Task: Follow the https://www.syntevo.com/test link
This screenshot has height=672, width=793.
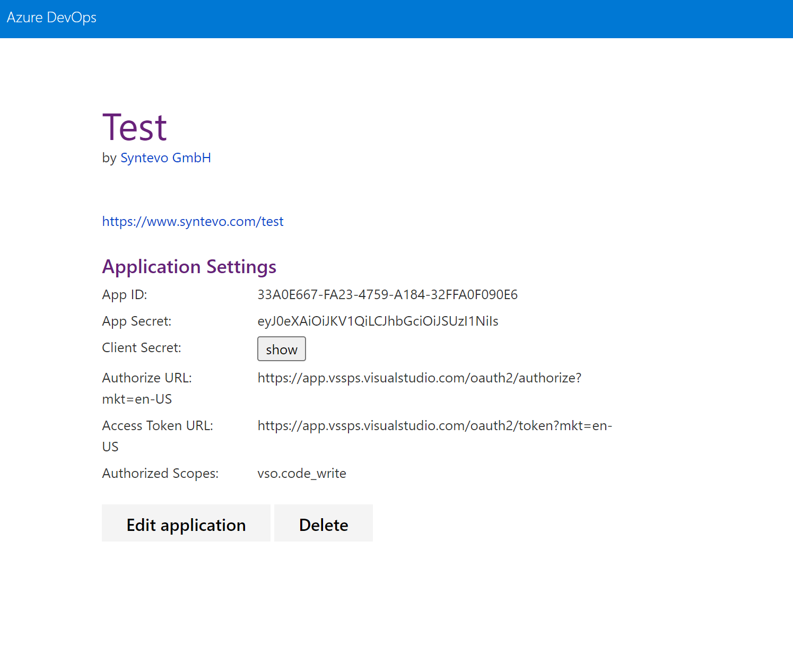Action: [193, 221]
